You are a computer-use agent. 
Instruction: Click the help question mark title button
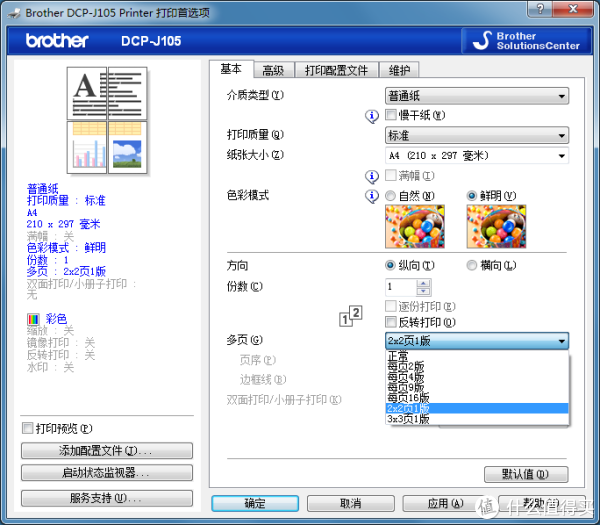coord(540,8)
